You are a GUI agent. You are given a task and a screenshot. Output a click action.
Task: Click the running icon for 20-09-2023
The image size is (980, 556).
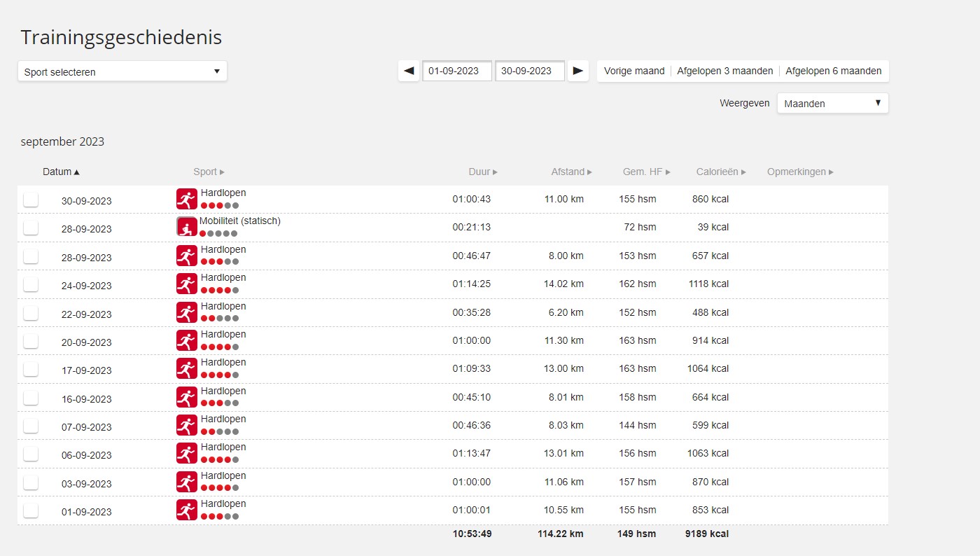click(x=186, y=340)
